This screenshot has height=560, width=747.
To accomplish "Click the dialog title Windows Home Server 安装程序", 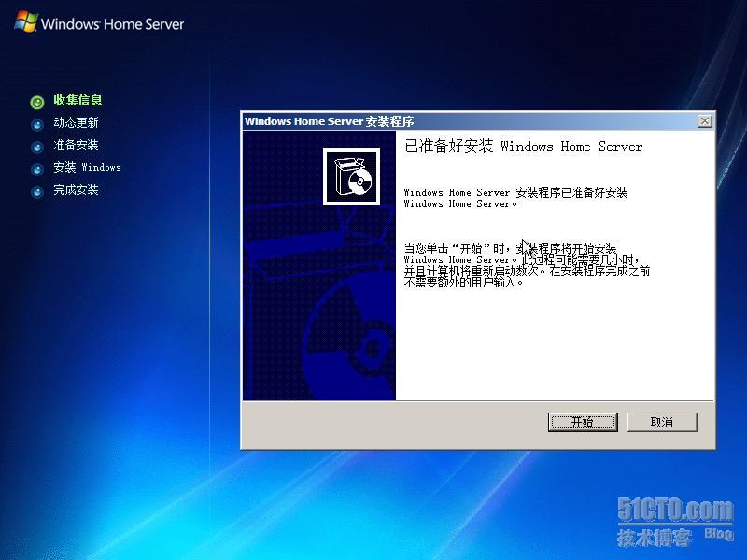I will [x=330, y=121].
